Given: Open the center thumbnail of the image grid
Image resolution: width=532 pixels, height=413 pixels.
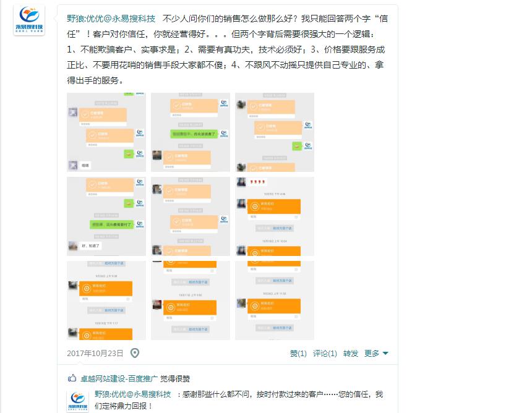Looking at the screenshot, I should (191, 216).
